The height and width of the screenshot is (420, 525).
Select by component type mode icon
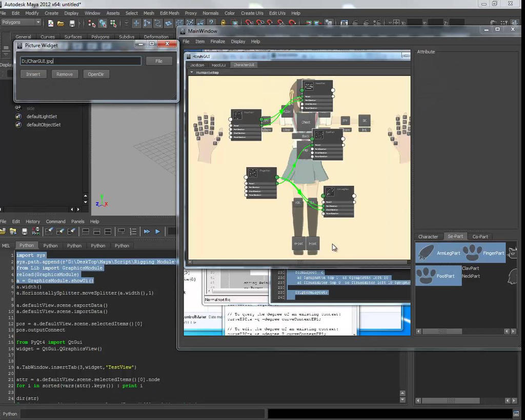coord(113,23)
